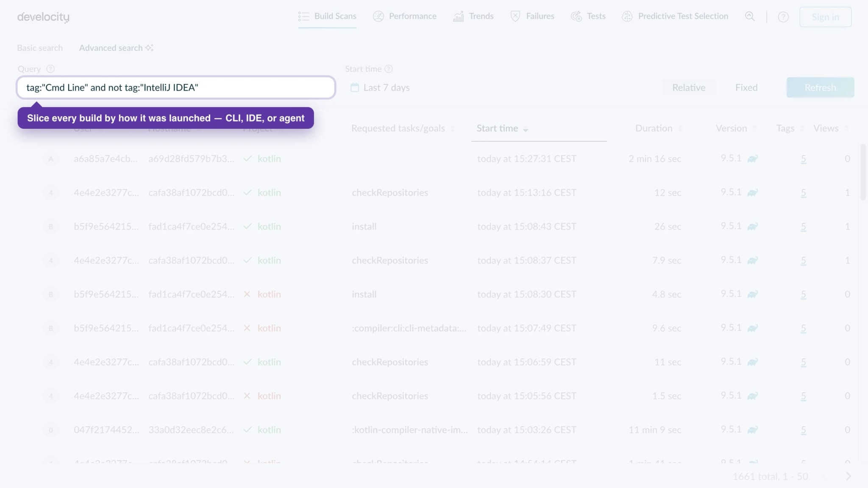
Task: Click user '047f2174452...'
Action: [x=106, y=430]
